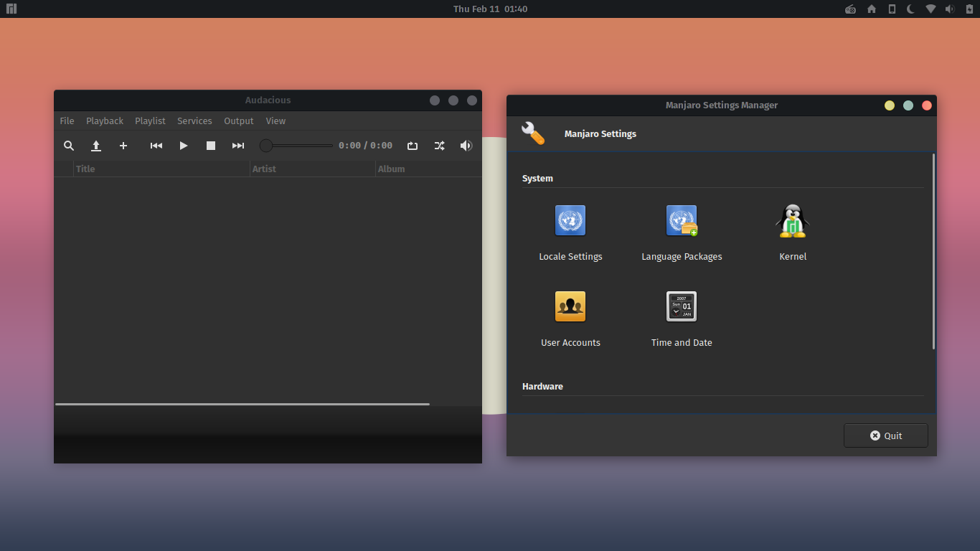Screen dimensions: 980x551
Task: Toggle repeat mode in Audacious
Action: pyautogui.click(x=413, y=146)
